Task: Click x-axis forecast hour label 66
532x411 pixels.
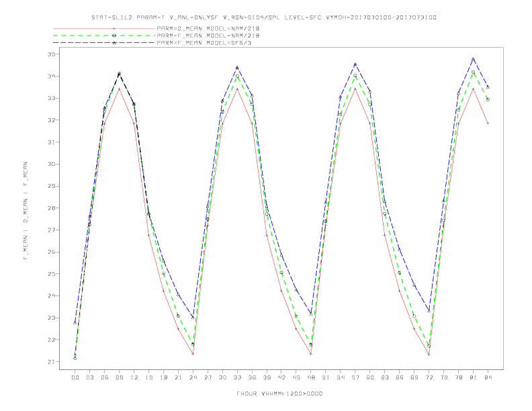Action: pyautogui.click(x=400, y=377)
